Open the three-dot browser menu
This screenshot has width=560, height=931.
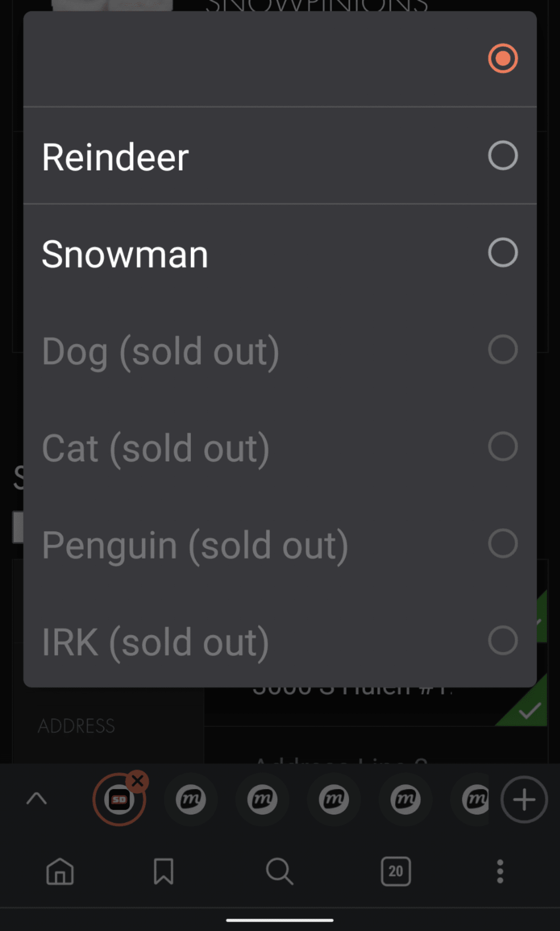500,871
